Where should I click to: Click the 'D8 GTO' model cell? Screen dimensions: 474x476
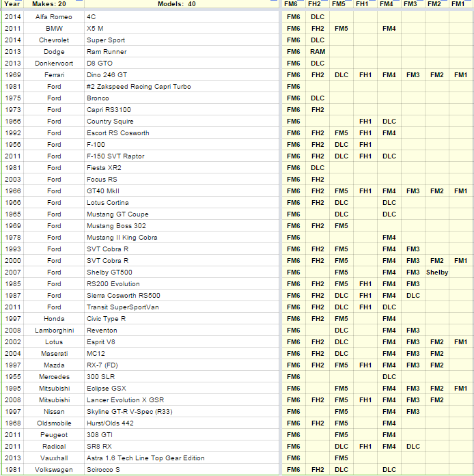click(x=181, y=64)
